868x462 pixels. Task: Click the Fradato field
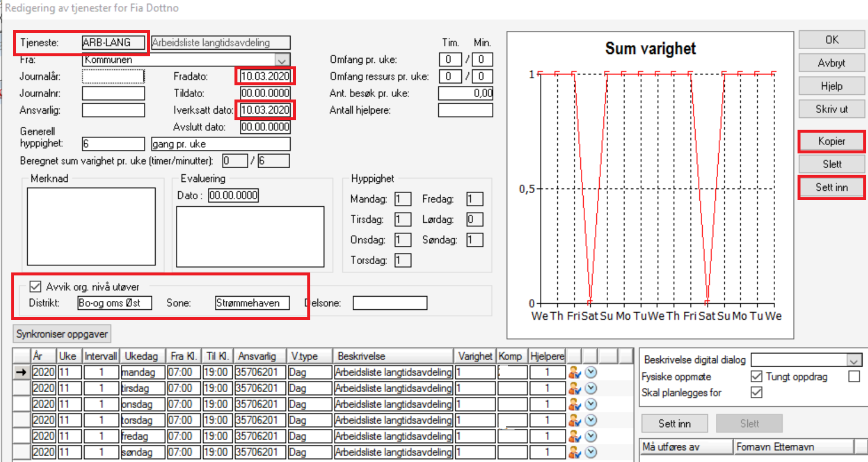pos(265,76)
